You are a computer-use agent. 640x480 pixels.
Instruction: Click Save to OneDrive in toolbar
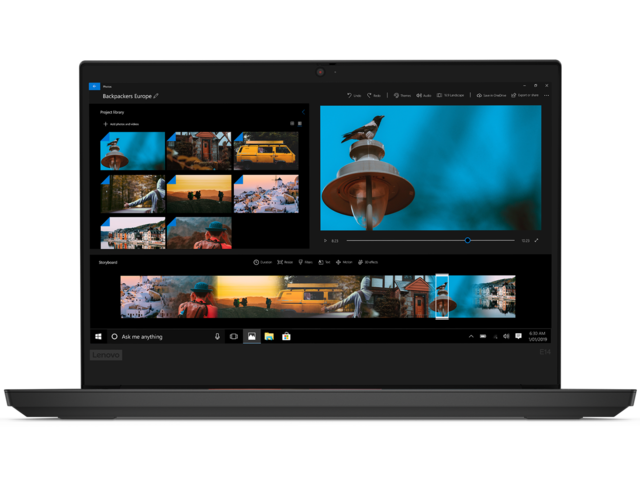[489, 96]
